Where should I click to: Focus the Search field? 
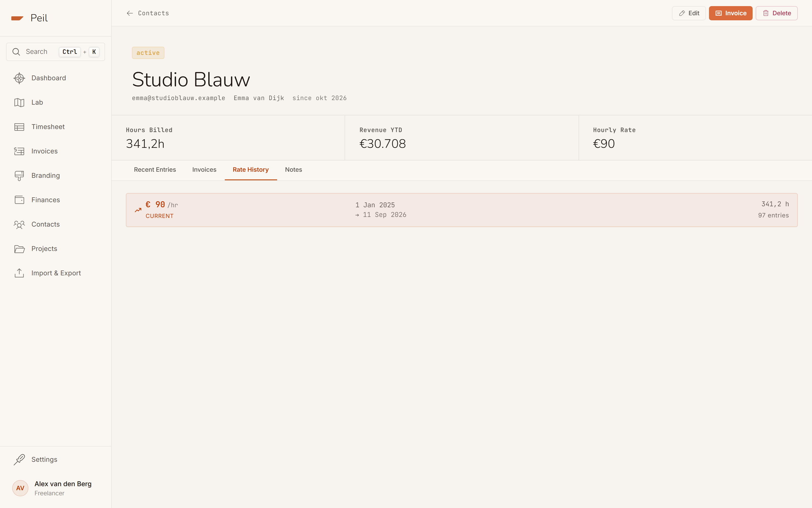[x=55, y=52]
